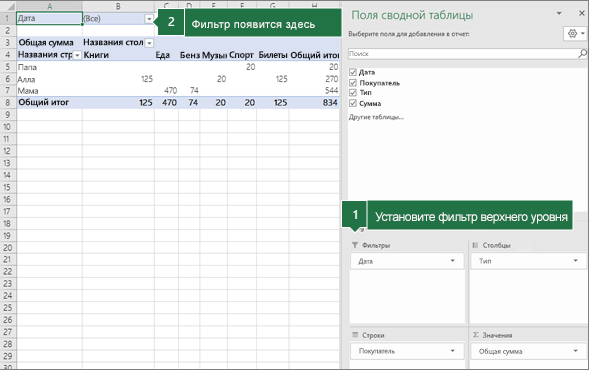This screenshot has width=589, height=370.
Task: Select the Еда column header
Action: pos(166,55)
